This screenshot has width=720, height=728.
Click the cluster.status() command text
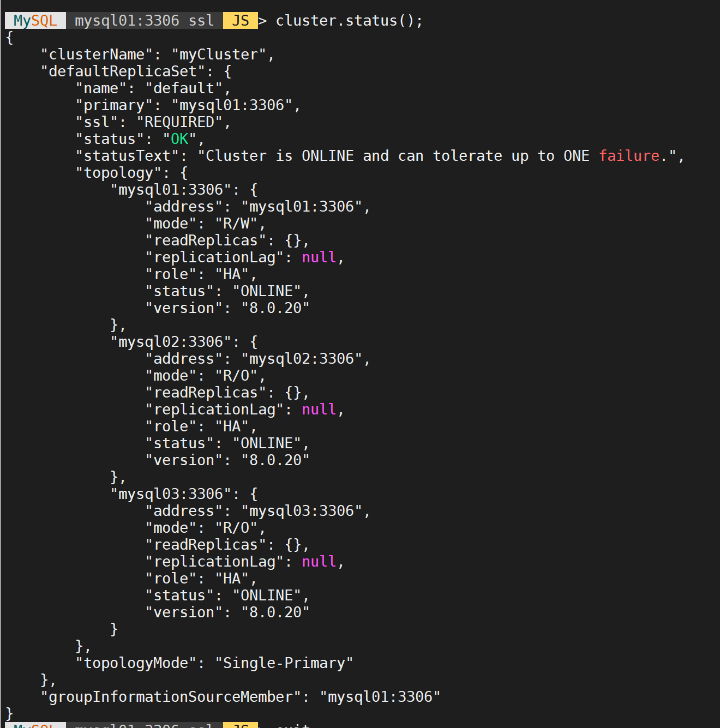[349, 21]
